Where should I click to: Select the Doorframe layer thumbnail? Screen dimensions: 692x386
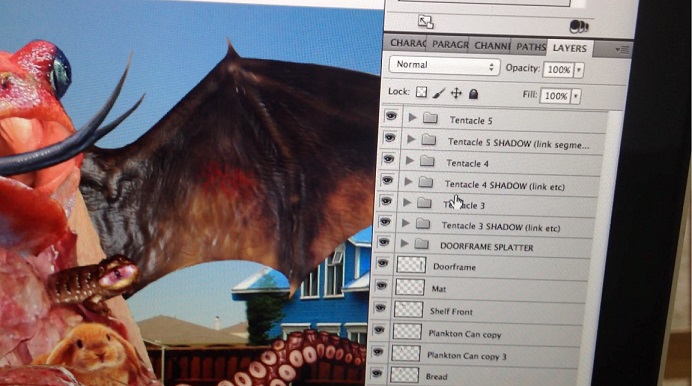411,265
